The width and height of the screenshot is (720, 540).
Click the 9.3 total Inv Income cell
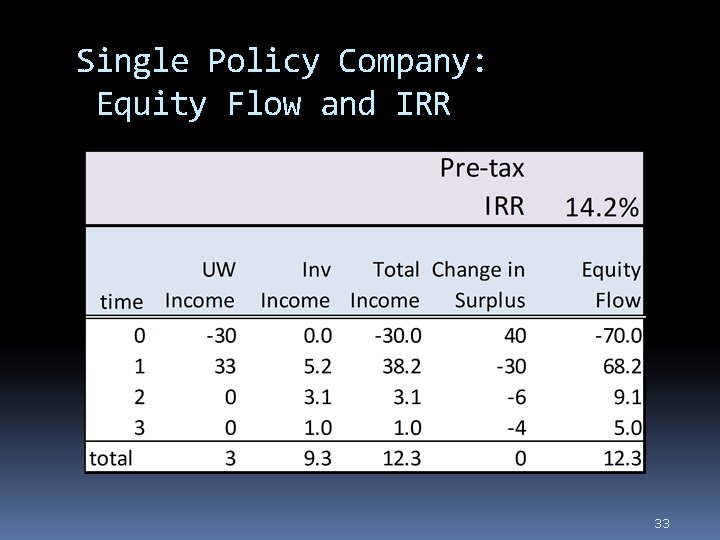[317, 458]
